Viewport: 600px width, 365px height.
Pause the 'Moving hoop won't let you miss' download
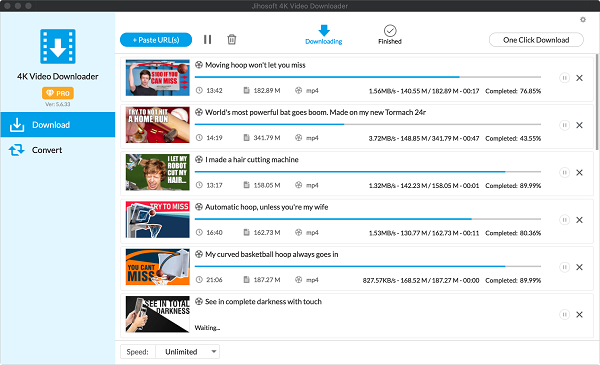[564, 78]
